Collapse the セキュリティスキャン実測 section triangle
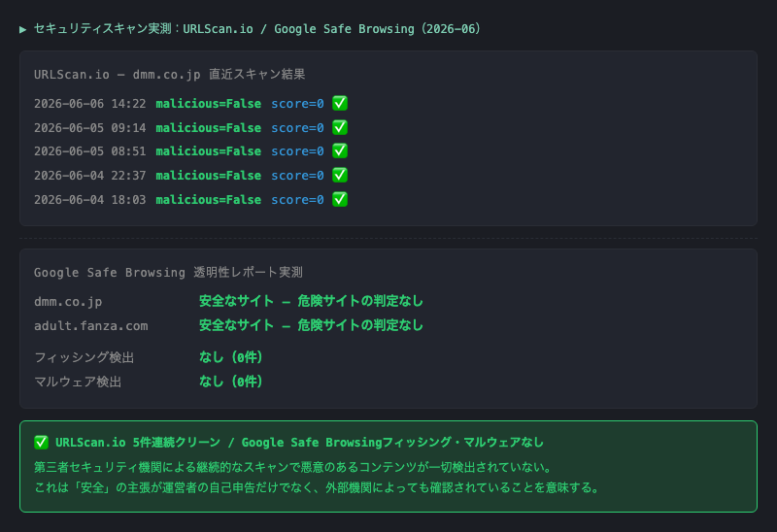Viewport: 777px width, 532px height. [x=22, y=30]
